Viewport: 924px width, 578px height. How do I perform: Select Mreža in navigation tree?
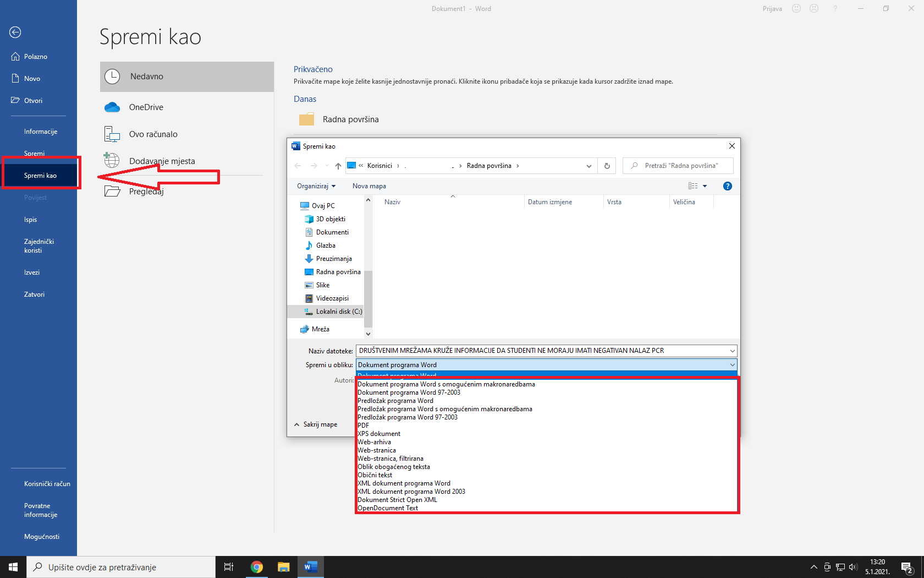click(x=315, y=329)
